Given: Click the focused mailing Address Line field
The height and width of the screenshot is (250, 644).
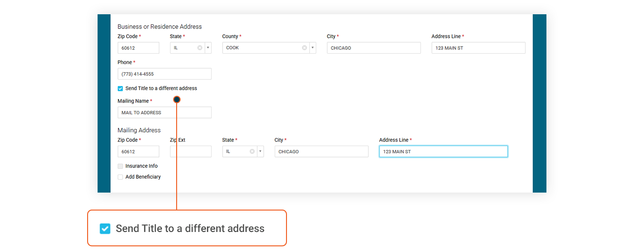Looking at the screenshot, I should click(443, 151).
